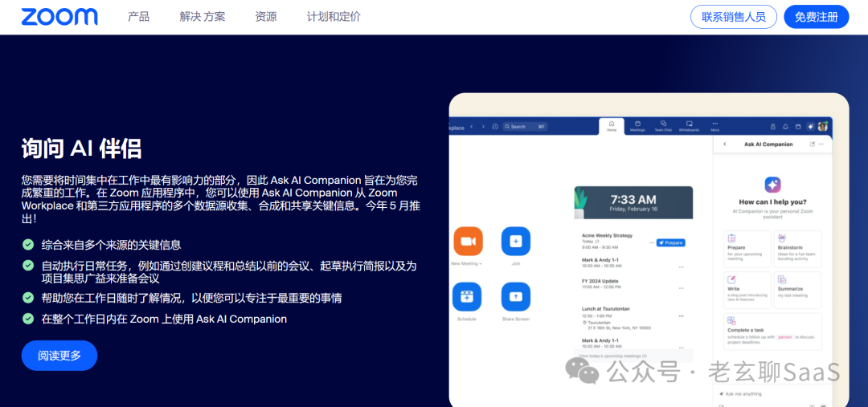
Task: Open the 资源 navigation menu
Action: (x=266, y=17)
